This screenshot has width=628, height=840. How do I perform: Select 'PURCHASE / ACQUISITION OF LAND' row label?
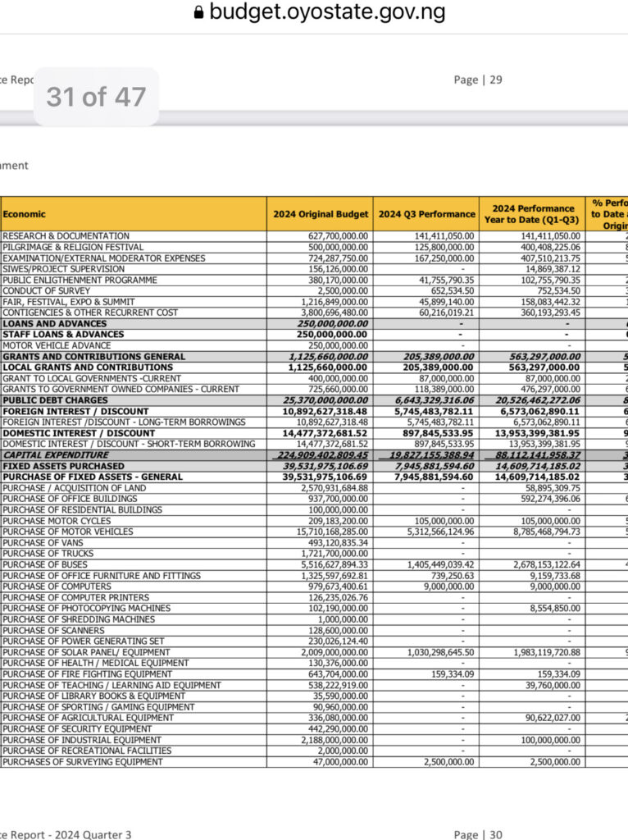pos(74,488)
